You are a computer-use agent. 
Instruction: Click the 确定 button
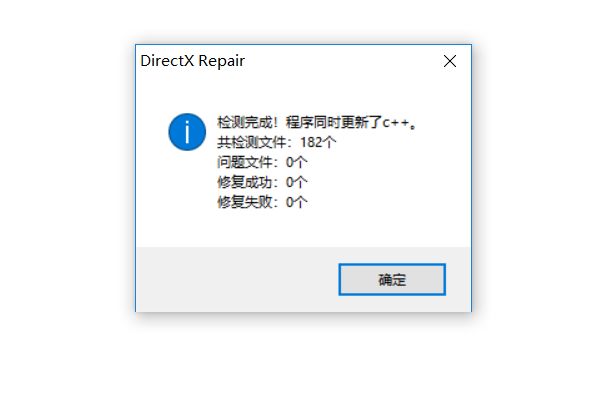click(x=392, y=279)
